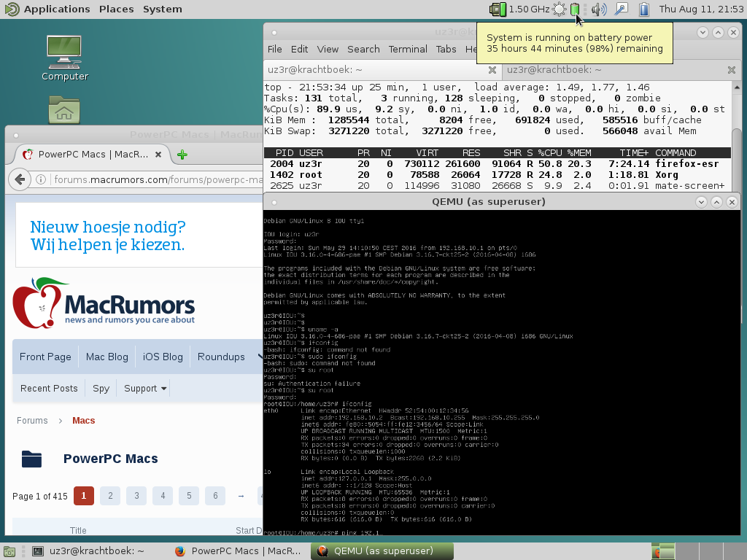Click the MacRumors logo

[x=104, y=303]
